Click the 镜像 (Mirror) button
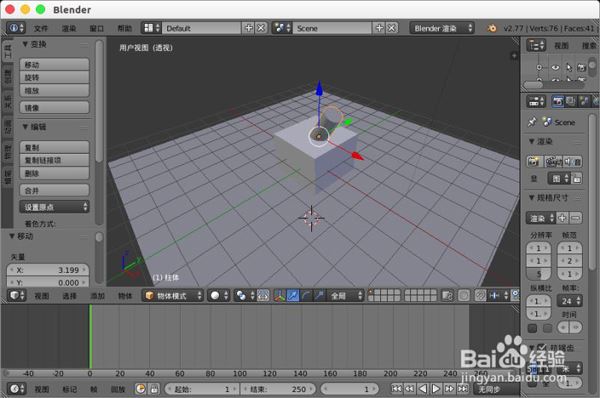This screenshot has height=398, width=600. pyautogui.click(x=54, y=108)
